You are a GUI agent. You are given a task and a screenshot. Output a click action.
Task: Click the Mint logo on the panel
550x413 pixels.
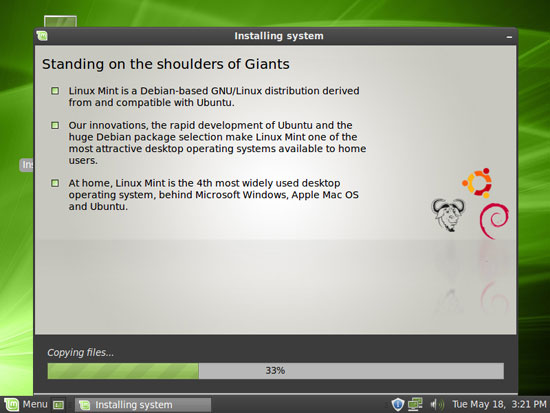click(x=11, y=405)
